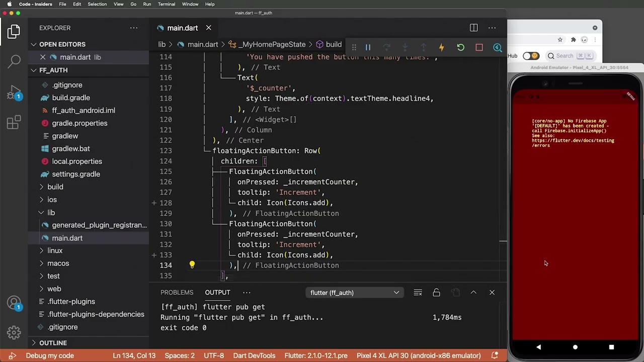Open the Run menu
The height and width of the screenshot is (362, 644).
147,4
